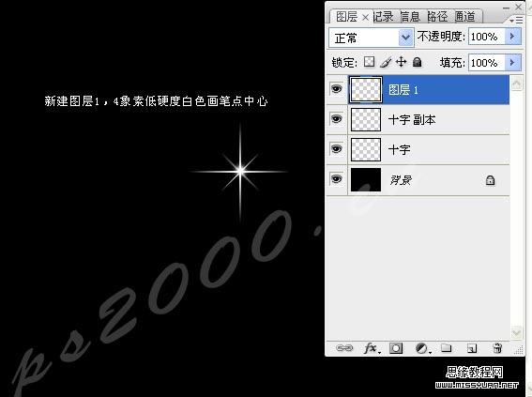Open the 填充 fill slider arrow
532x397 pixels.
coord(513,63)
